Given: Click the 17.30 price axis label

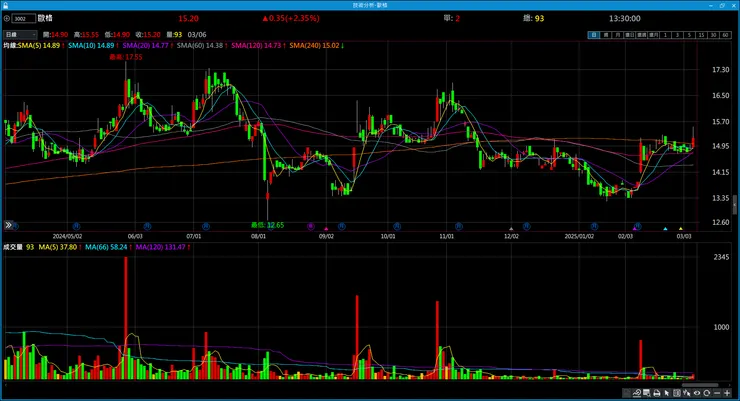Looking at the screenshot, I should (720, 69).
